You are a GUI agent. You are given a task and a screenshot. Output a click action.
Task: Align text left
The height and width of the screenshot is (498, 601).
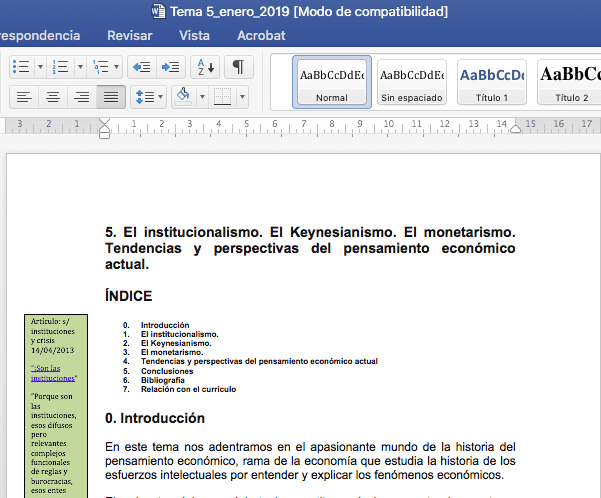[x=24, y=97]
